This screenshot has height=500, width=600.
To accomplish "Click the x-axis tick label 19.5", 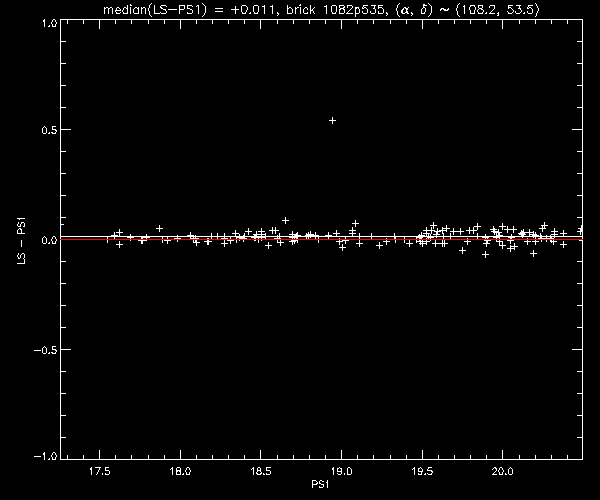I will (422, 471).
